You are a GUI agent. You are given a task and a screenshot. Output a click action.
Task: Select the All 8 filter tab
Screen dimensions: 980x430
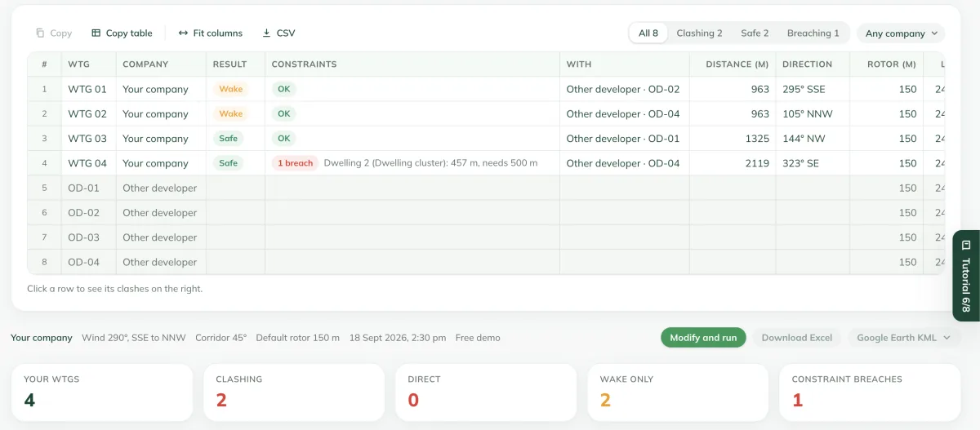(648, 33)
